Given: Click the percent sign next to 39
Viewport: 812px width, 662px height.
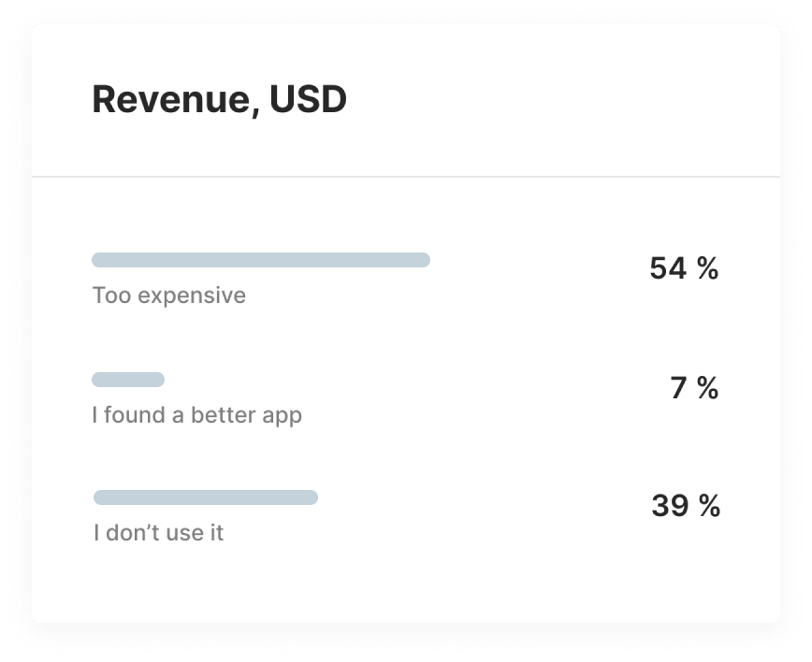Looking at the screenshot, I should coord(709,506).
